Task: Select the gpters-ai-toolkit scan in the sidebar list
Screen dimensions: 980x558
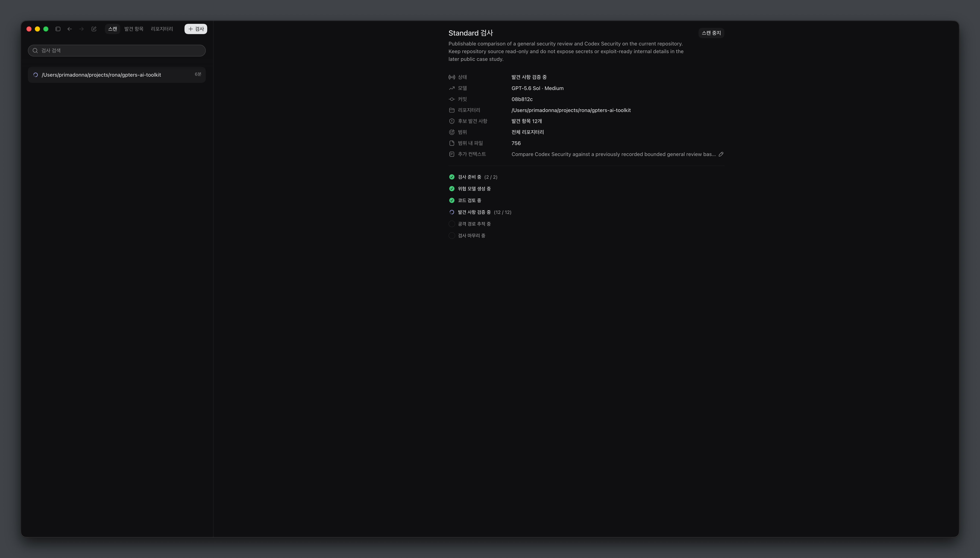Action: click(x=117, y=75)
